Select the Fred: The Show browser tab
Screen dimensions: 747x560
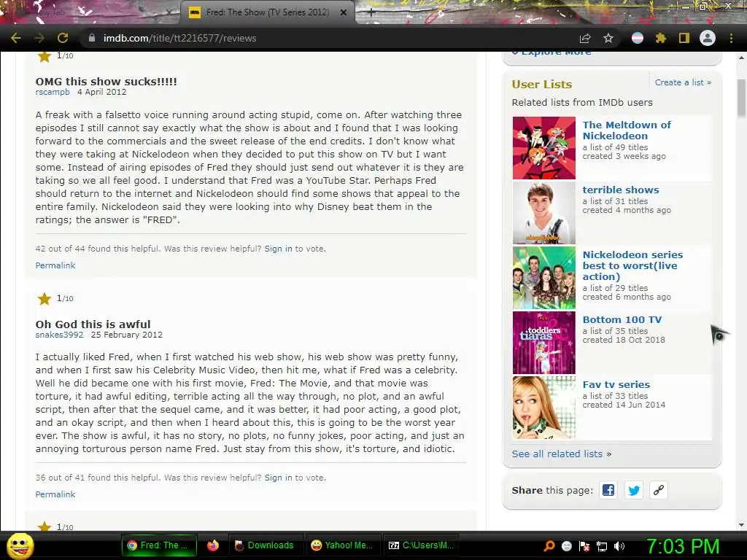click(x=267, y=12)
